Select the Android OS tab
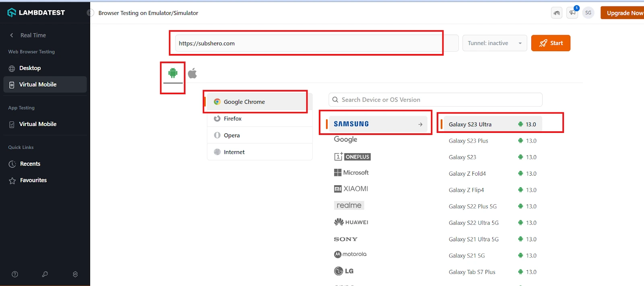644x286 pixels. (173, 73)
